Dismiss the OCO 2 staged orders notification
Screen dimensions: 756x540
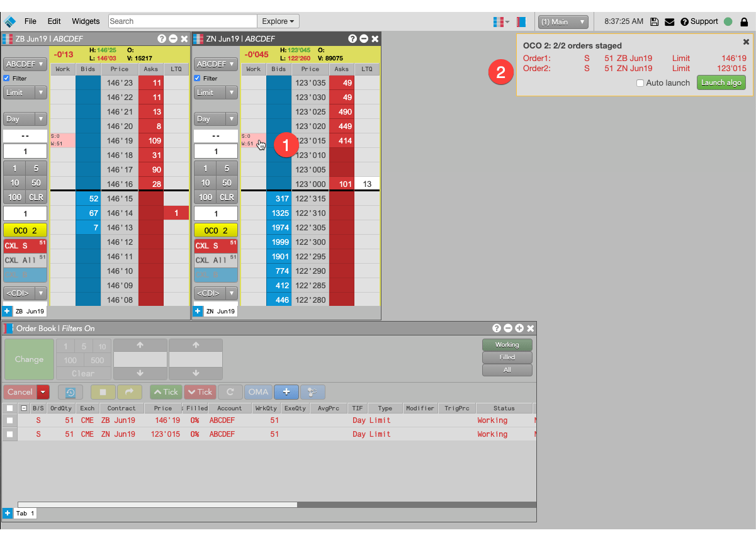(746, 42)
